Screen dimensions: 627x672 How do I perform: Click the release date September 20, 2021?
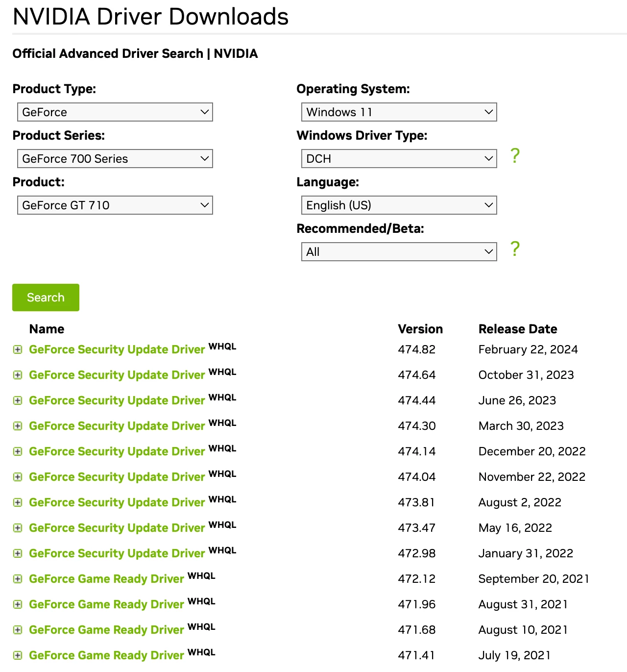click(534, 579)
